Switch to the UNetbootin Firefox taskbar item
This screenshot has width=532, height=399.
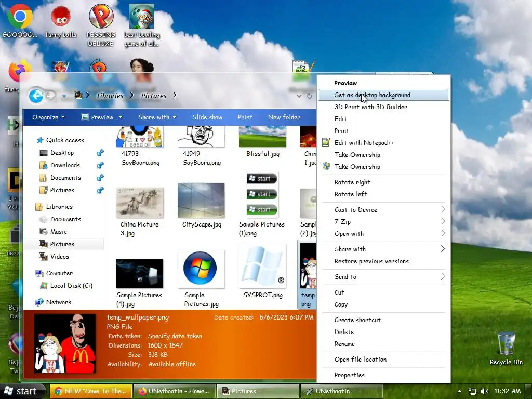click(x=175, y=391)
